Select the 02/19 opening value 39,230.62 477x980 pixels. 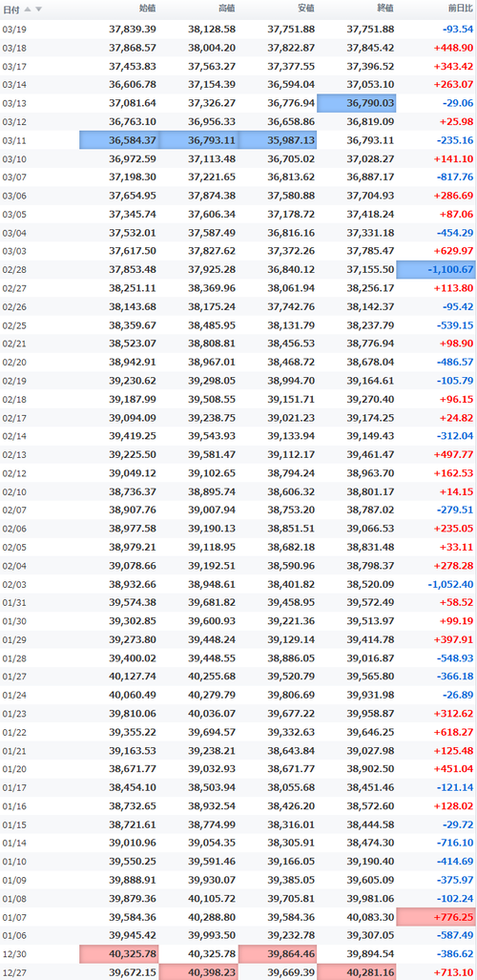[133, 382]
